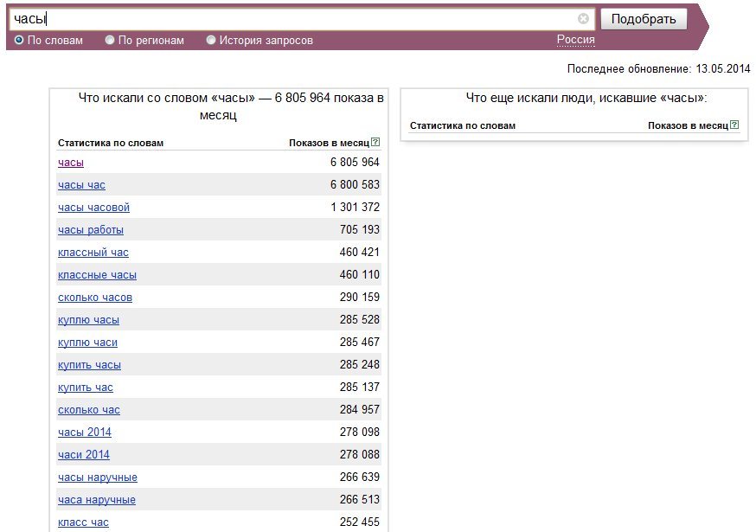
Task: Open the 'купить часы' keyword link
Action: pyautogui.click(x=89, y=365)
